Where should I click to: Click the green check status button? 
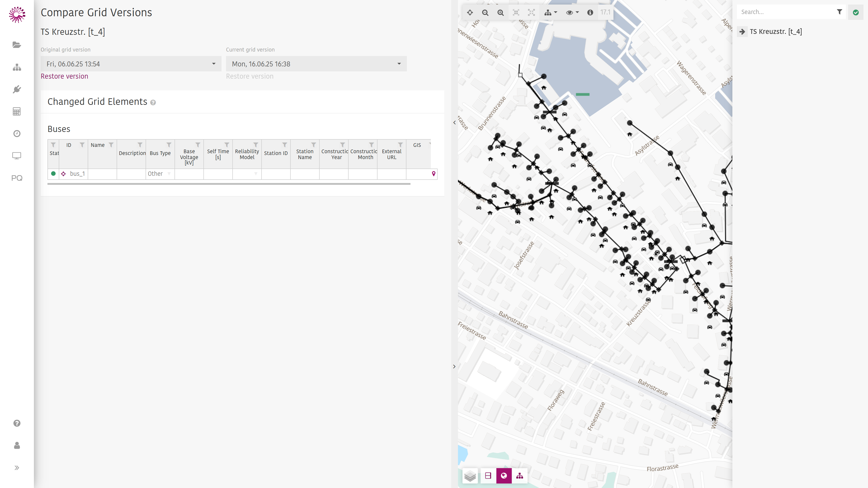856,12
